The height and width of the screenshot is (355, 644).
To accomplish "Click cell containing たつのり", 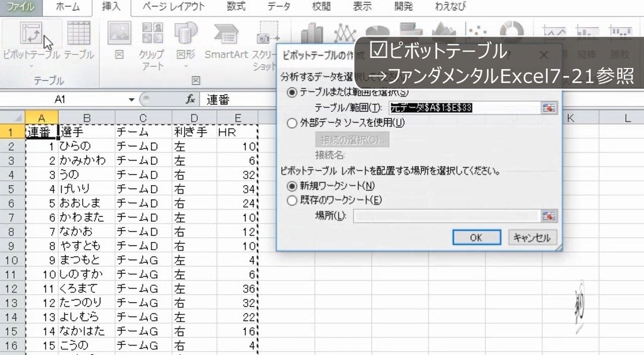I will click(x=87, y=303).
